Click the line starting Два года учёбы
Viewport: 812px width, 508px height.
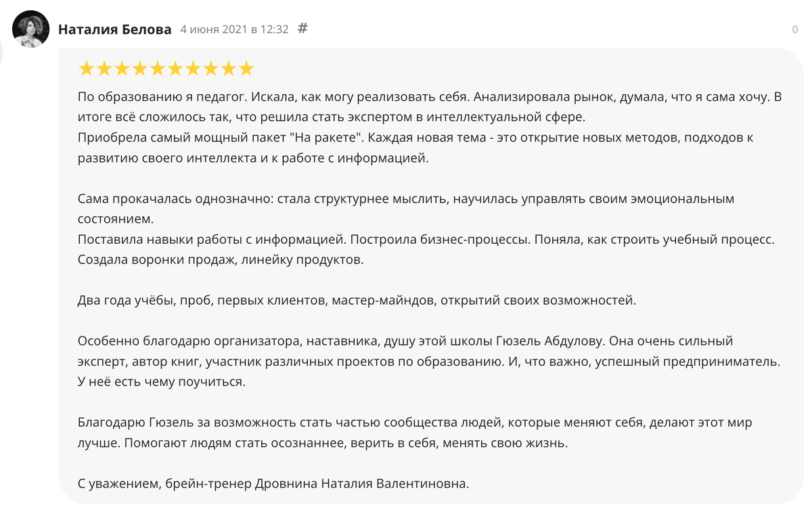pos(357,300)
